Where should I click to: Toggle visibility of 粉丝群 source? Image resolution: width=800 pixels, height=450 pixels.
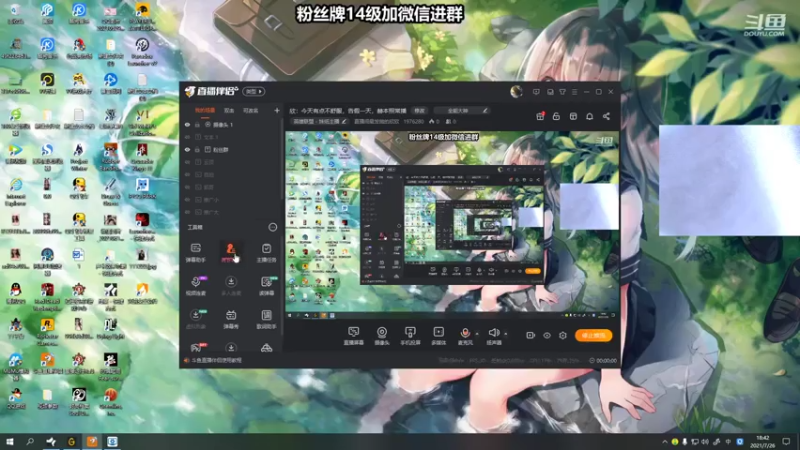point(187,149)
